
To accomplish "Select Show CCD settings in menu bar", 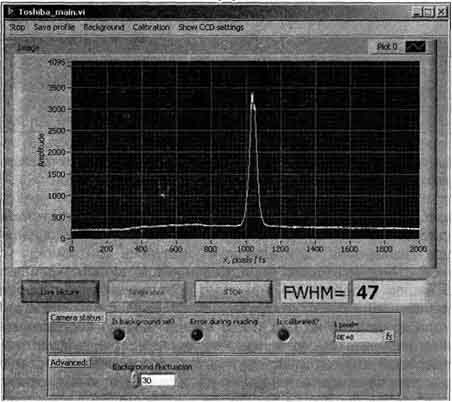I will coord(211,27).
